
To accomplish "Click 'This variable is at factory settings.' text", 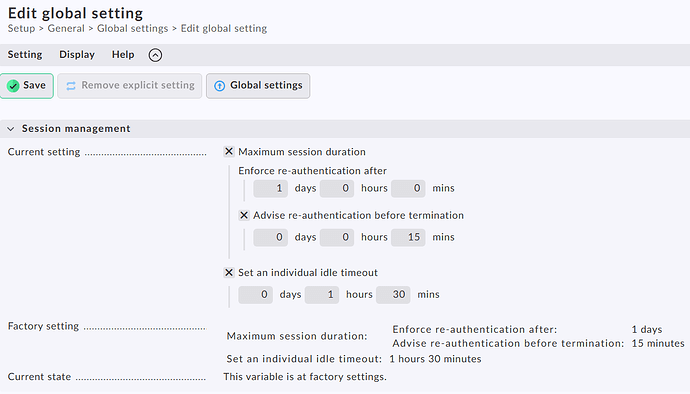I will [305, 377].
